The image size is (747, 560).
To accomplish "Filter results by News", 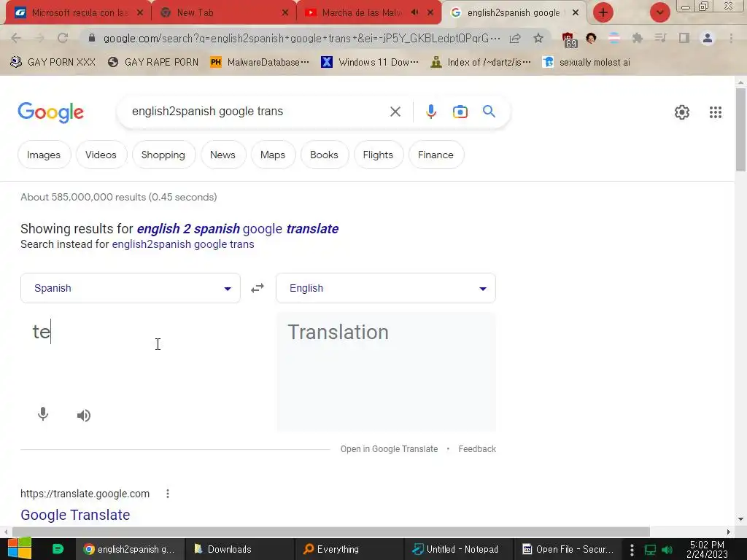I will [x=222, y=155].
